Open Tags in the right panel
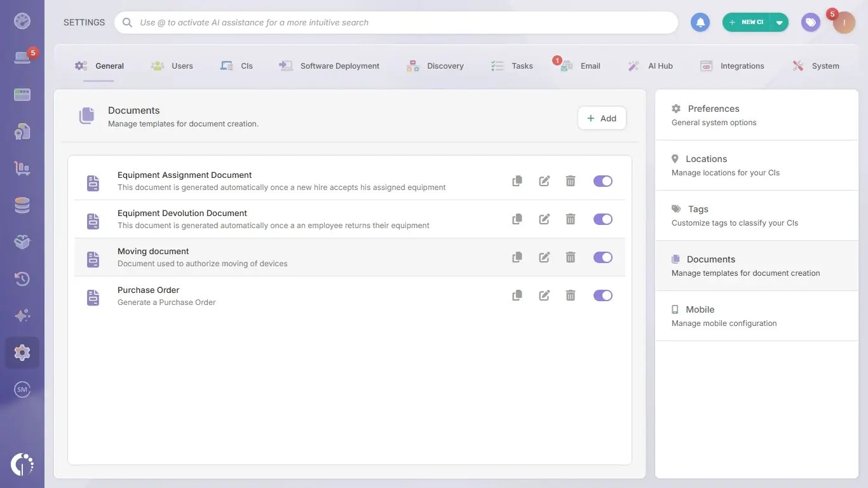868x488 pixels. pos(757,215)
